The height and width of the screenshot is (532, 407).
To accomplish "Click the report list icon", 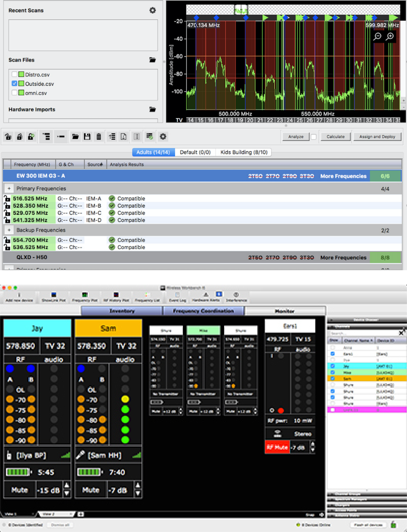I will tap(137, 137).
